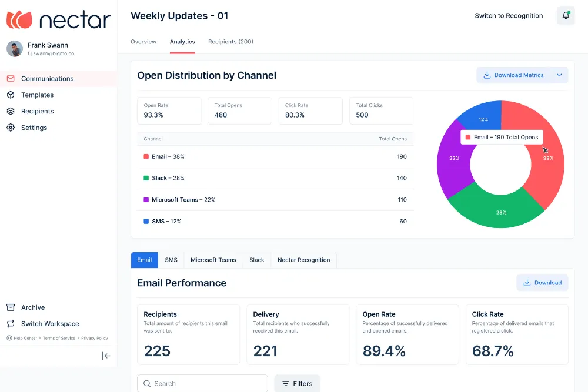Open Frank Swann profile avatar

(x=15, y=49)
